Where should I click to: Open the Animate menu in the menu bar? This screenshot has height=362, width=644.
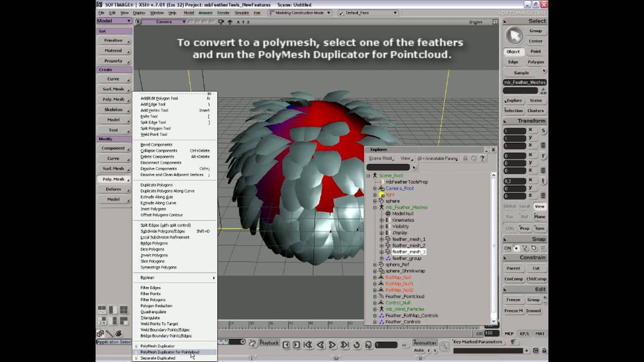205,13
